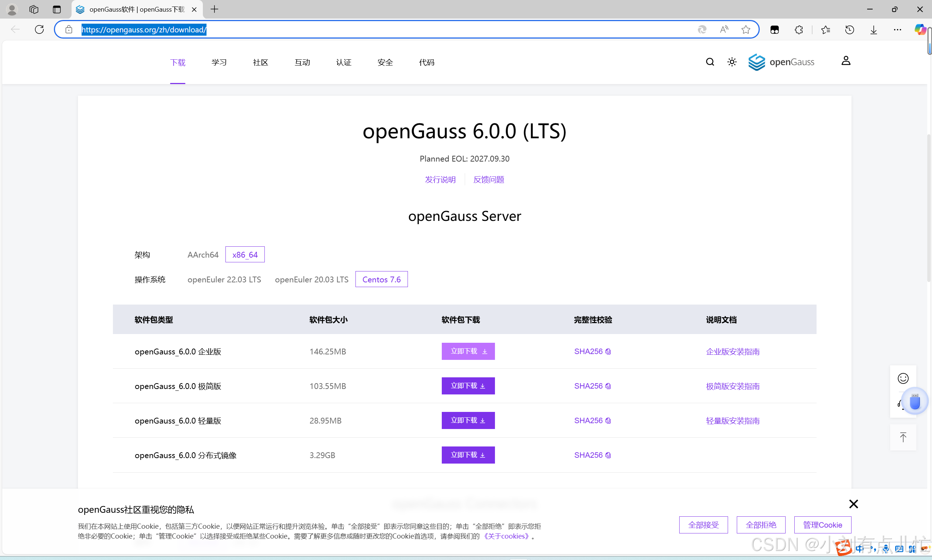Click 立即下载 for openGauss_6.0.0 企业版
Image resolution: width=932 pixels, height=560 pixels.
[468, 351]
